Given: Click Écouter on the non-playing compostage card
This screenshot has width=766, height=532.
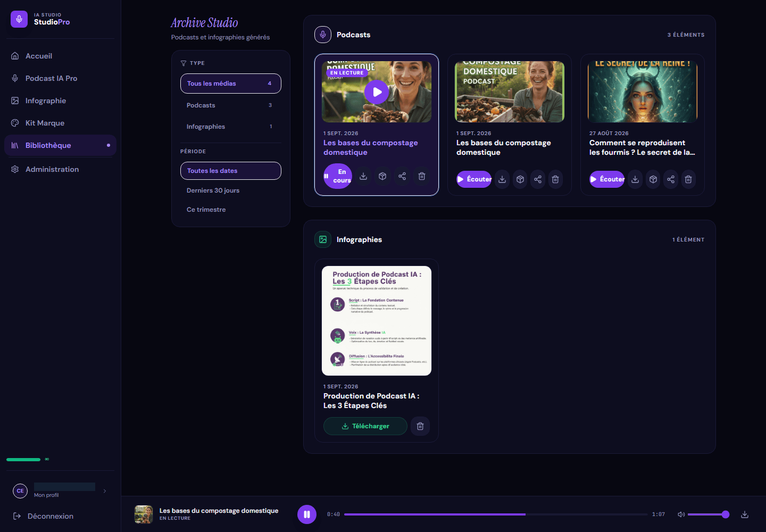Looking at the screenshot, I should [474, 179].
